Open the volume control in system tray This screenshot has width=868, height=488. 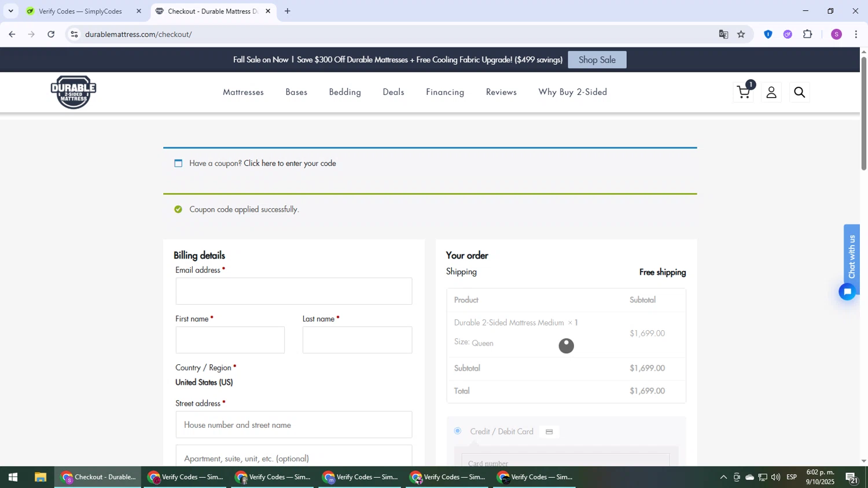[775, 478]
